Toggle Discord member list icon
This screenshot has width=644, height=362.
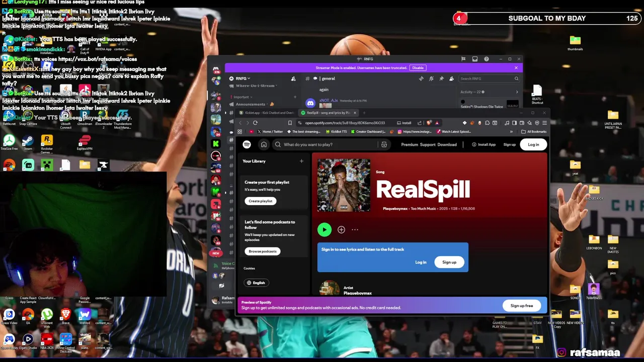451,79
